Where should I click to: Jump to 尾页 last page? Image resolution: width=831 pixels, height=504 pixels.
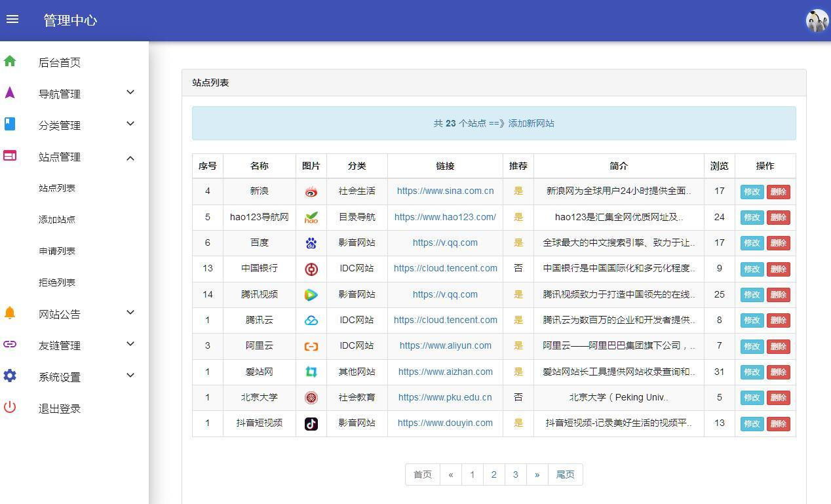(x=565, y=475)
